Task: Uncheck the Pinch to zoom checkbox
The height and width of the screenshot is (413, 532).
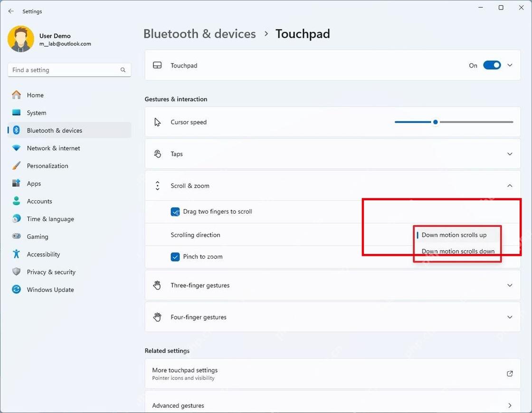Action: click(x=175, y=257)
